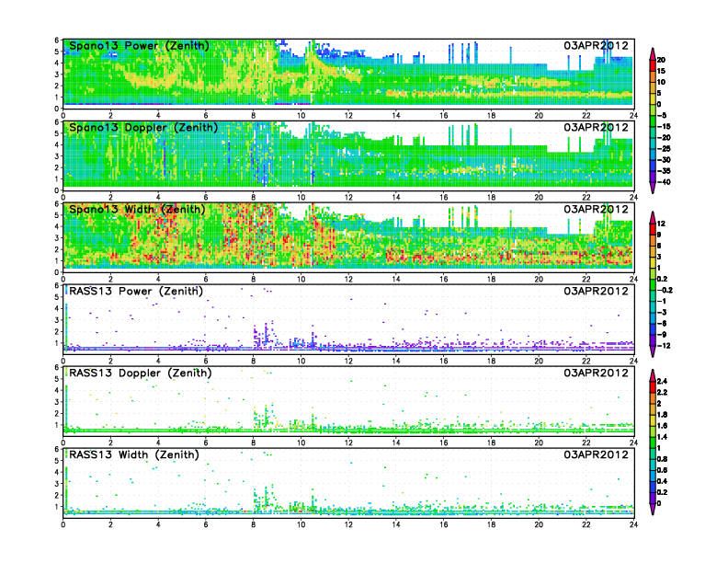728x563 pixels.
Task: Click the -0.2 label on the middle colorbar
Action: coord(665,290)
